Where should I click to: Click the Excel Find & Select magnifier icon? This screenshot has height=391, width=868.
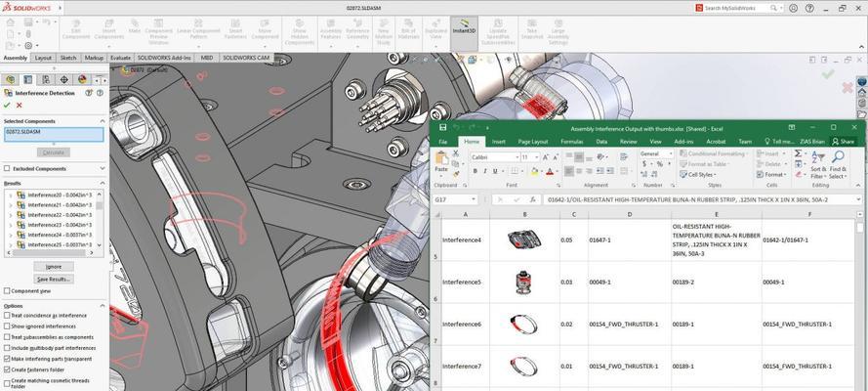838,157
